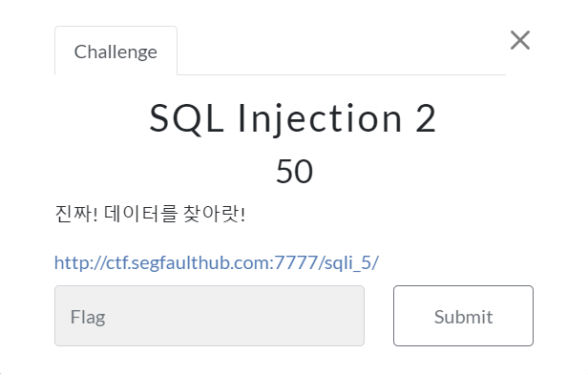Select the Challenge tab
This screenshot has width=588, height=374.
[115, 51]
